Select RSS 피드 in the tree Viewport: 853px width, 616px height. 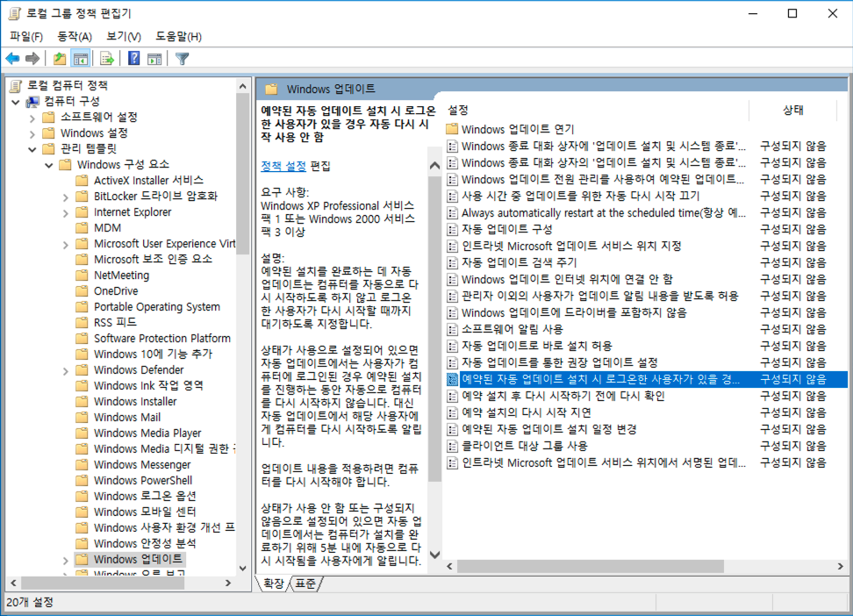[115, 322]
